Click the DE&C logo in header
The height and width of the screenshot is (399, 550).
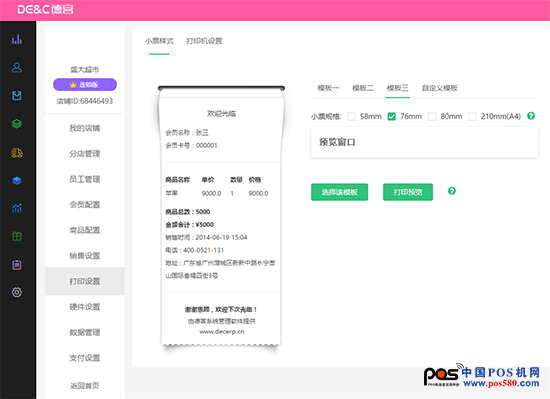point(46,9)
